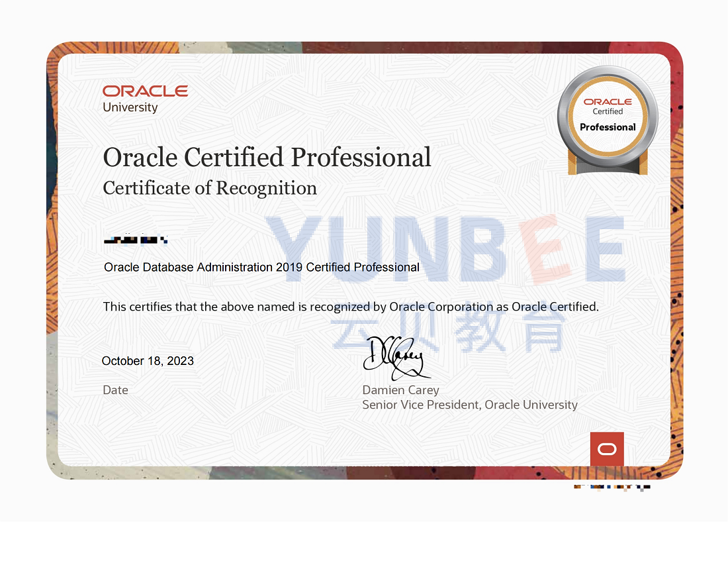Click the name 'Damien Carey'
Viewport: 728px width, 563px height.
[x=400, y=389]
